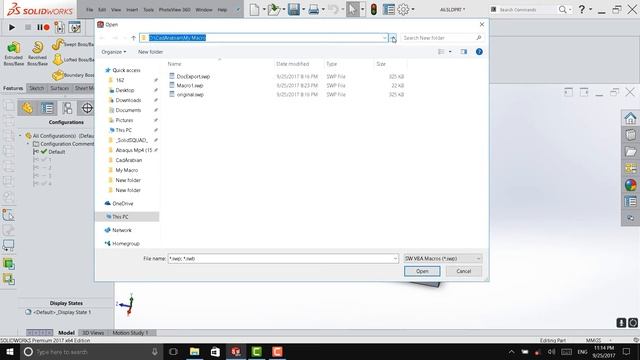The image size is (640, 360).
Task: Select the original.swp file
Action: point(190,94)
